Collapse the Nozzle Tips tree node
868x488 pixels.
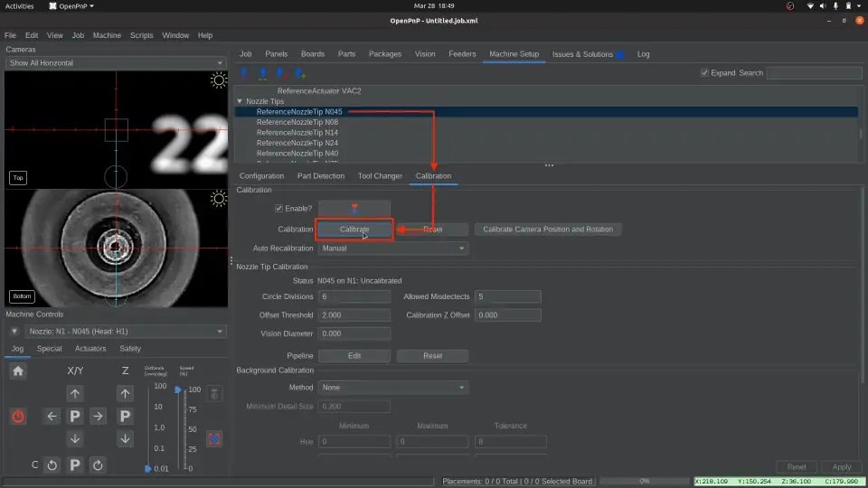240,101
